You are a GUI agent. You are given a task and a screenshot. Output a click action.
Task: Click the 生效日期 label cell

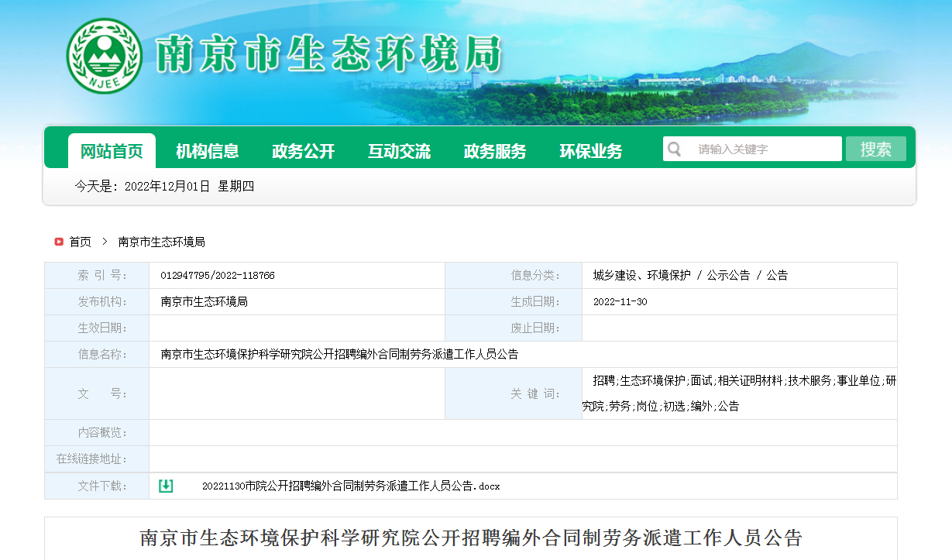(x=97, y=328)
